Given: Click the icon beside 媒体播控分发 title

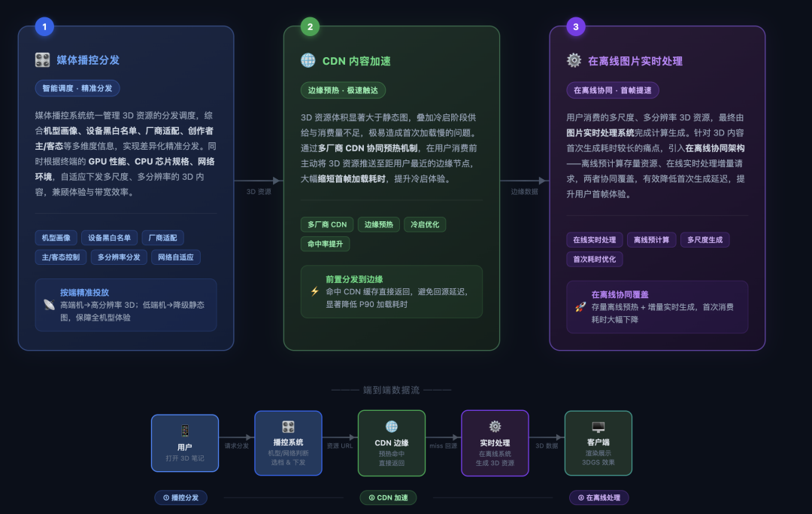Looking at the screenshot, I should [x=42, y=60].
